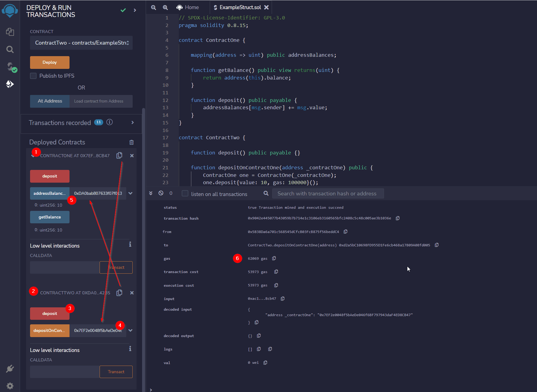The height and width of the screenshot is (392, 537).
Task: Click ContractTwo Transact button
Action: pyautogui.click(x=116, y=372)
